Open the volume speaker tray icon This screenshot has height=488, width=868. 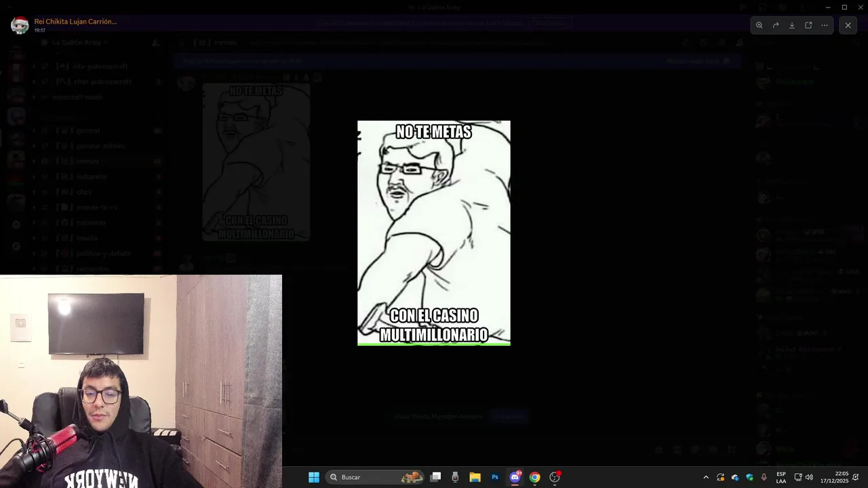pyautogui.click(x=809, y=477)
